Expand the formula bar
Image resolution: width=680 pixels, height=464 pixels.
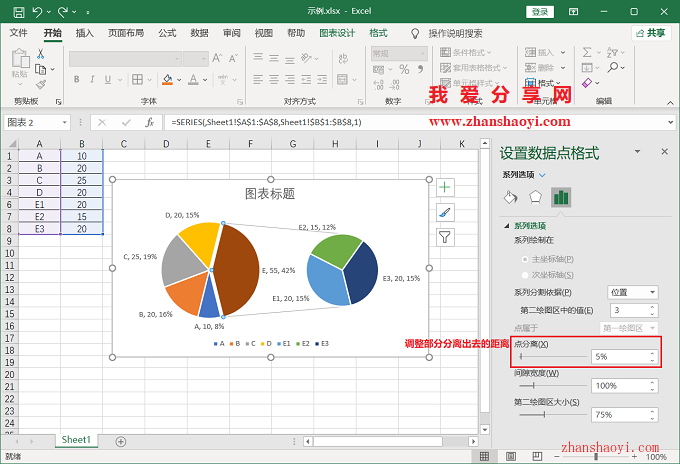[x=670, y=123]
